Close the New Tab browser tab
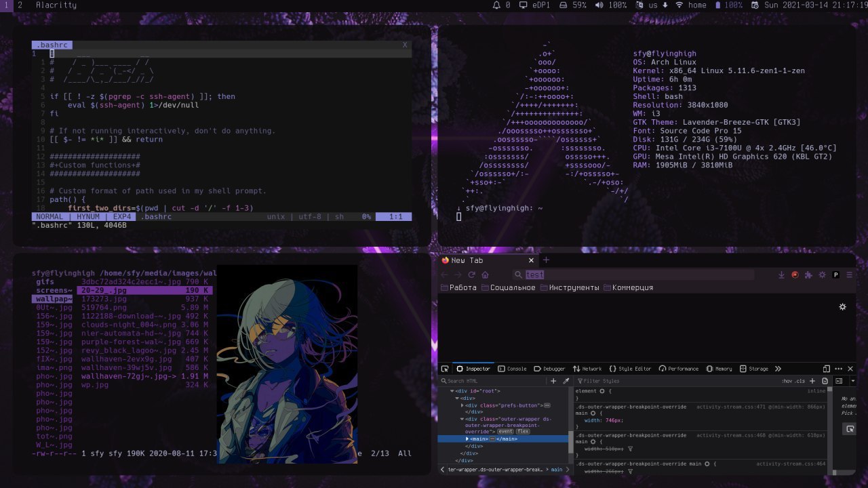868x488 pixels. tap(531, 260)
